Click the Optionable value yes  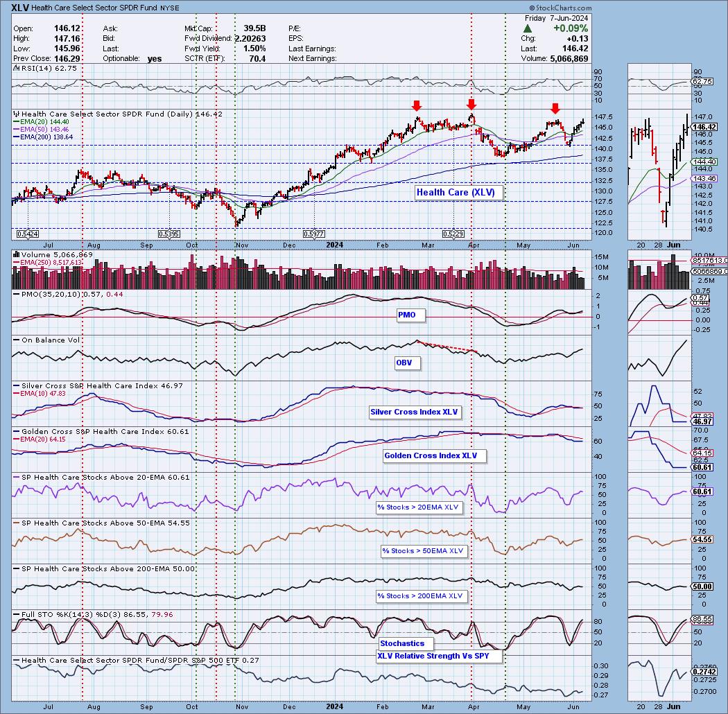click(x=155, y=58)
